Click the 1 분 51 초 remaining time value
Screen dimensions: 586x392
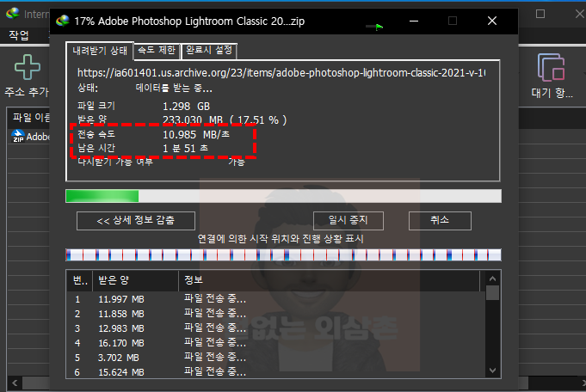[x=185, y=149]
